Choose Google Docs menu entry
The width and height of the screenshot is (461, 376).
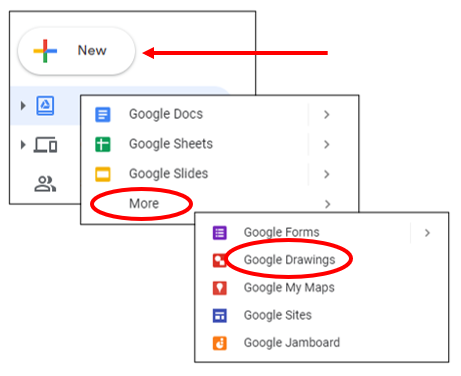(166, 114)
